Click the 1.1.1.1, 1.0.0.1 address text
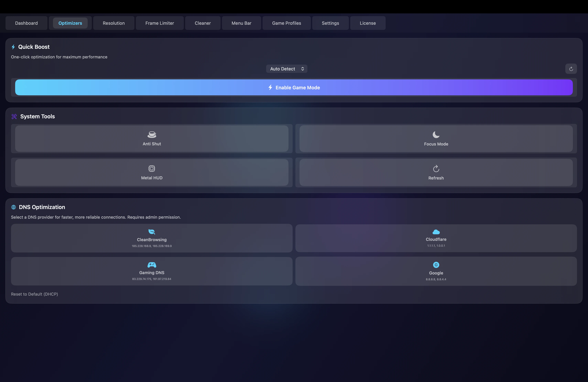 436,246
